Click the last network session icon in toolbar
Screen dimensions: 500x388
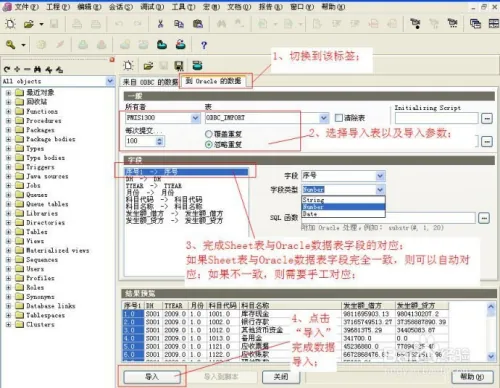pos(452,23)
